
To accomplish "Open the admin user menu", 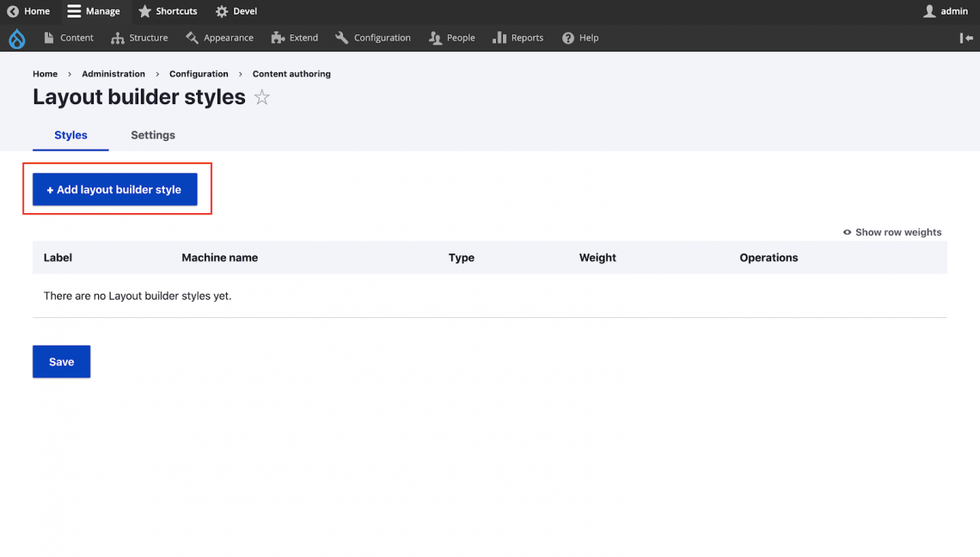I will (x=946, y=11).
